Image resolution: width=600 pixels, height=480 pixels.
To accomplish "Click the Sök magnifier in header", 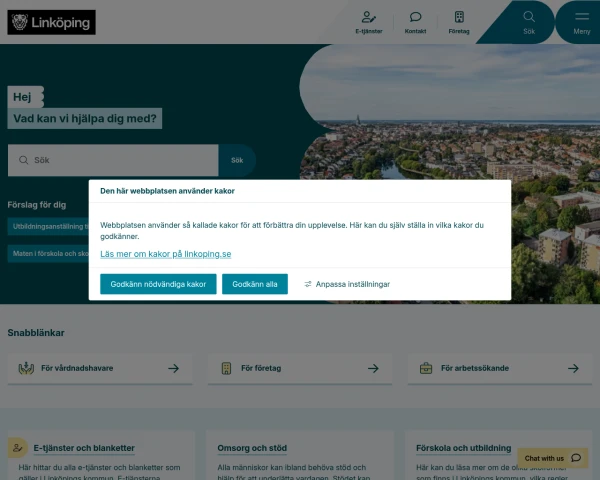I will click(x=529, y=16).
